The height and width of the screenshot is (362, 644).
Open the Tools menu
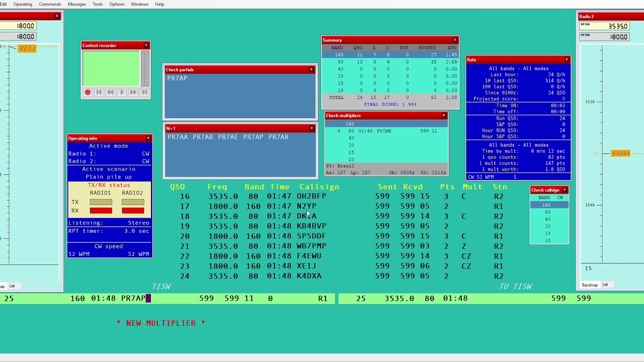click(98, 4)
